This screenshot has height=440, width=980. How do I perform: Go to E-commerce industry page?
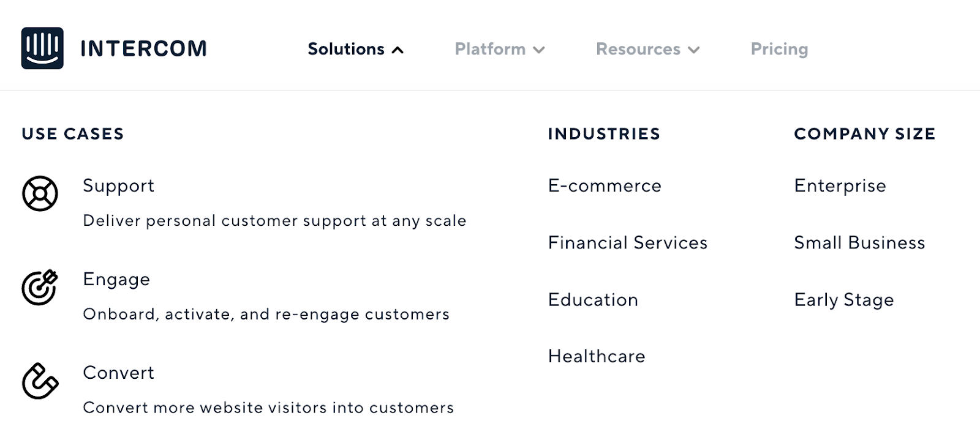605,185
